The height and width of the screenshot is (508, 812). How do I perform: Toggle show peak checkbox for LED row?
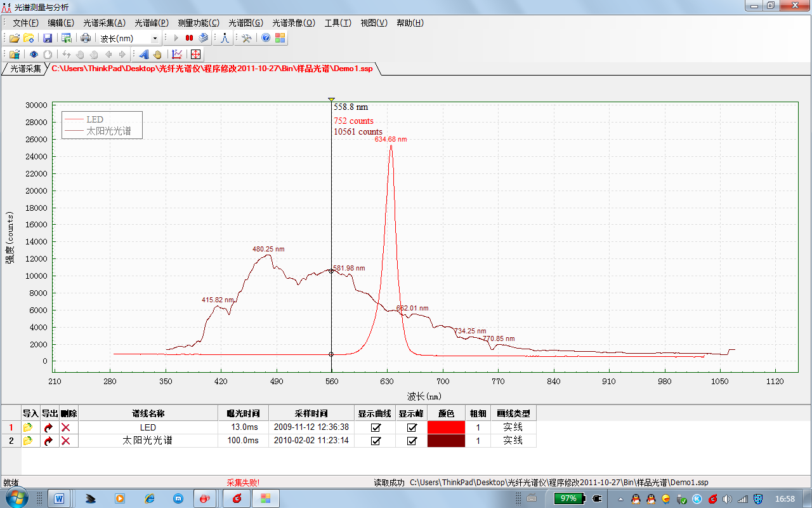412,427
